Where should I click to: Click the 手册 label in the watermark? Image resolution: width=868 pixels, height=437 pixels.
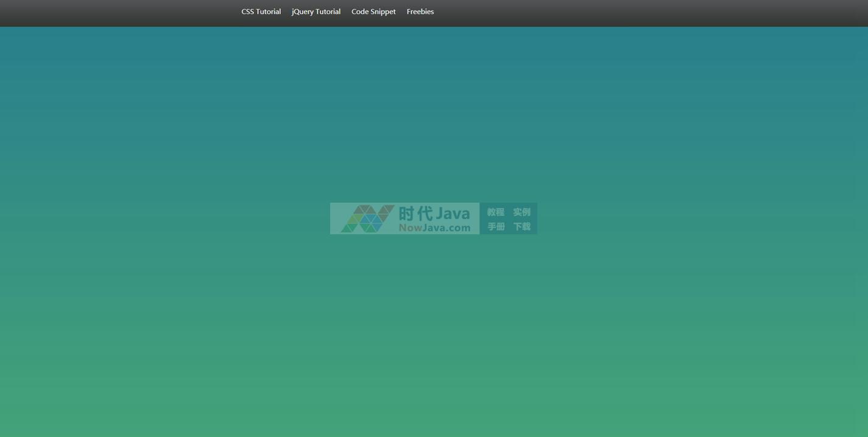(495, 226)
